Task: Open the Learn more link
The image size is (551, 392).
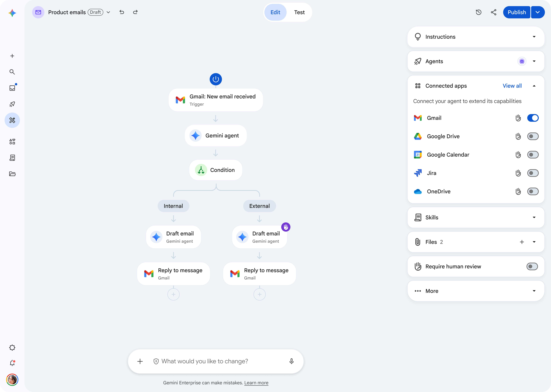Action: click(256, 383)
